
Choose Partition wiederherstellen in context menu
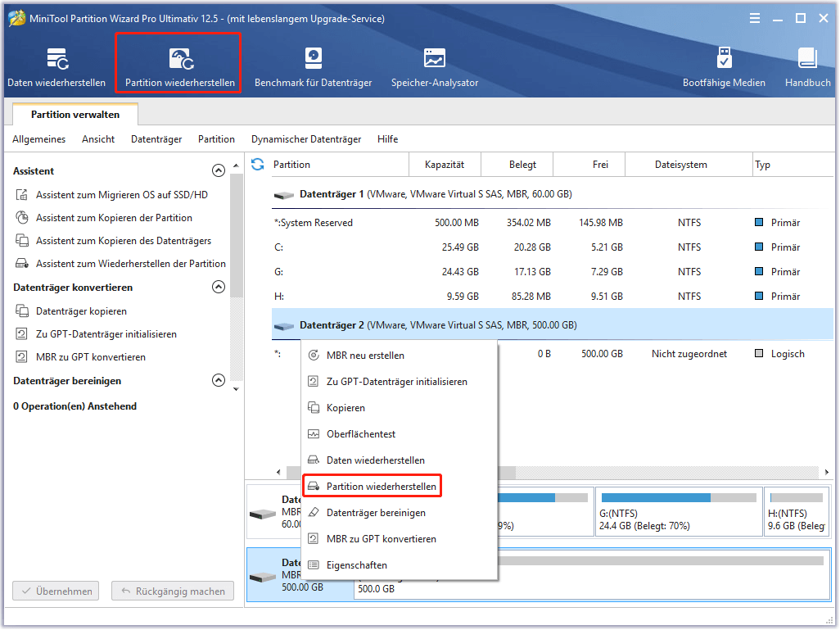399,487
